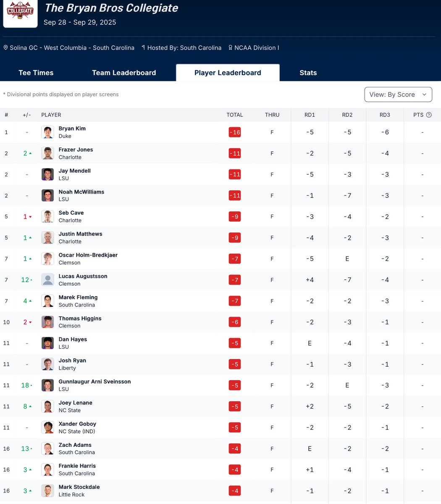Click Jay Mendell's profile photo
The width and height of the screenshot is (441, 504).
point(47,174)
